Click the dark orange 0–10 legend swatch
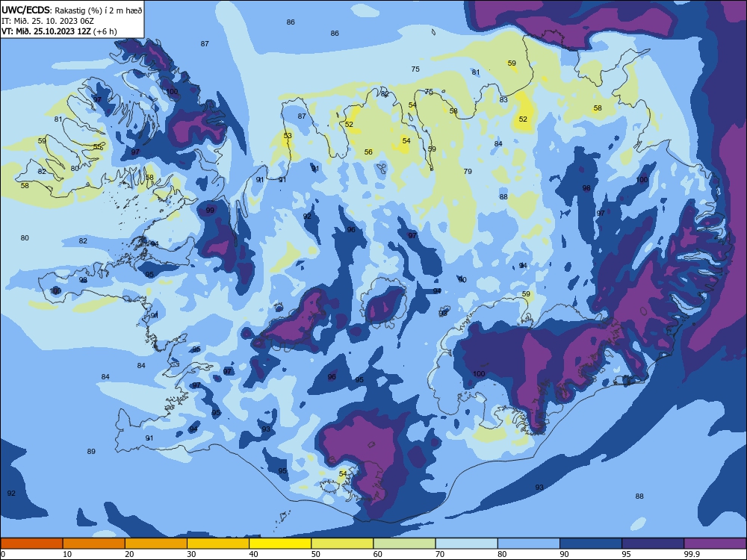 coord(31,544)
